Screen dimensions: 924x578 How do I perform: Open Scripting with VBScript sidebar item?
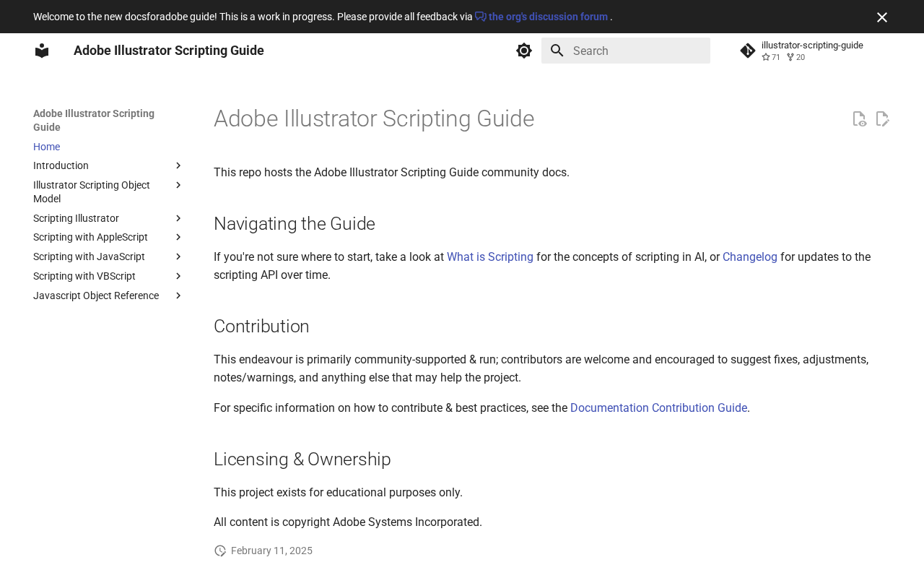(x=84, y=276)
